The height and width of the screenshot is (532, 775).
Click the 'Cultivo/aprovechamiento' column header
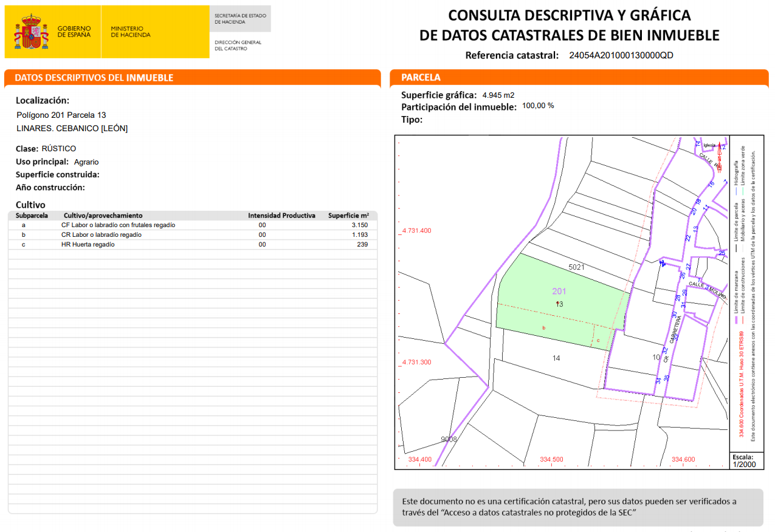(103, 216)
